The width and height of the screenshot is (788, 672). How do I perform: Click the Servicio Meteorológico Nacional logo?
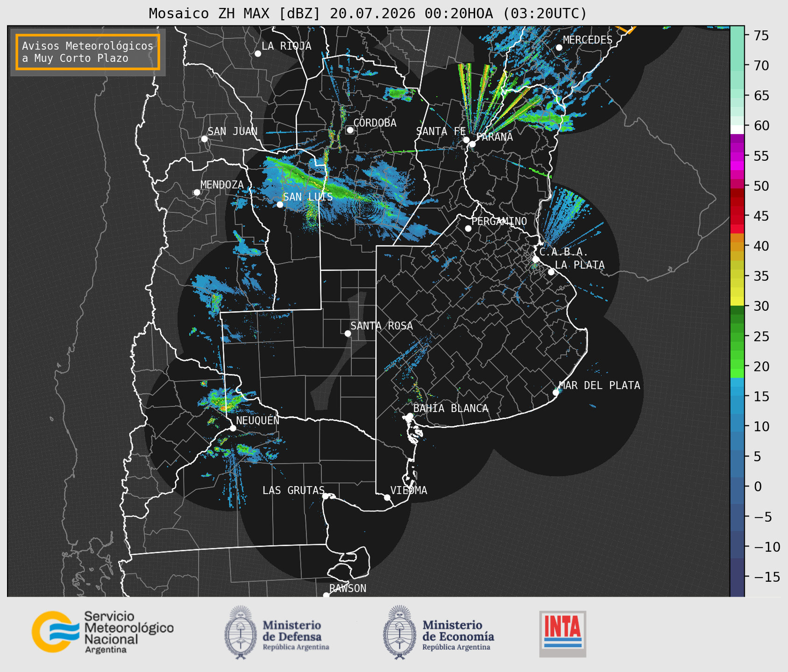pyautogui.click(x=103, y=632)
